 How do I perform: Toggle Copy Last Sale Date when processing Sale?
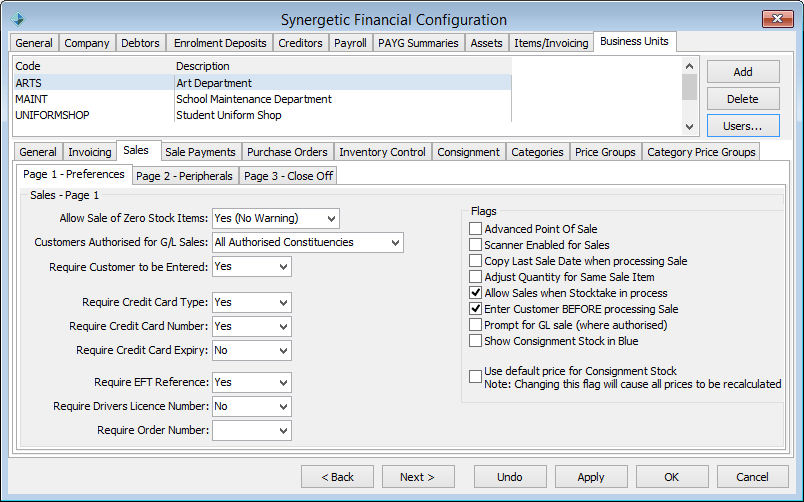[x=475, y=260]
